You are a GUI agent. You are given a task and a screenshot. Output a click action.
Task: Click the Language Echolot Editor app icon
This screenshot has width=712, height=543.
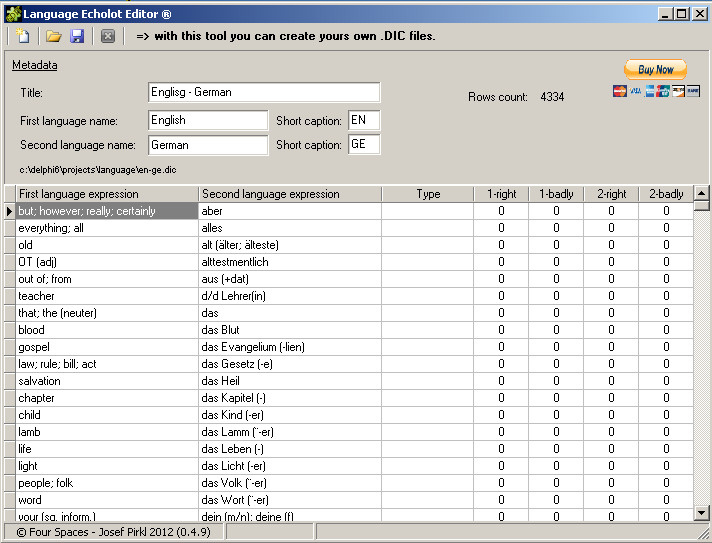click(13, 14)
